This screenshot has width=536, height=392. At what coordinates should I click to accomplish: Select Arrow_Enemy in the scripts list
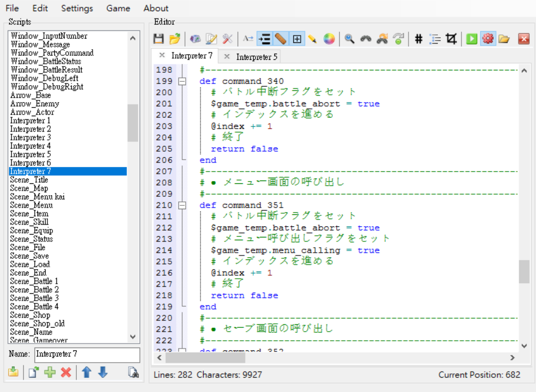68,104
